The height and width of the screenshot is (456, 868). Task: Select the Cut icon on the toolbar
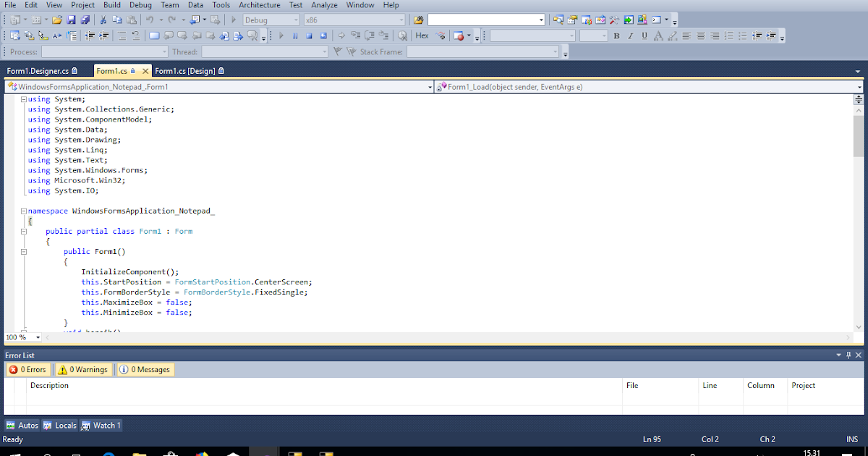pyautogui.click(x=103, y=20)
